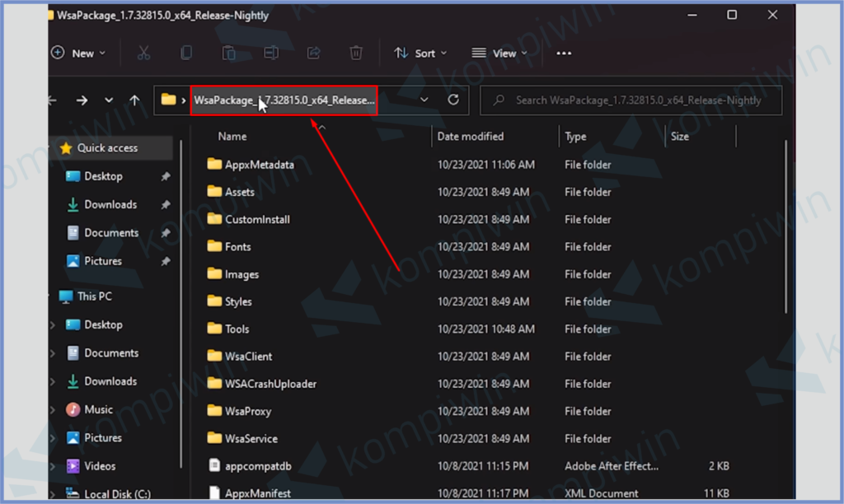Select Local Disk (C:) in sidebar
844x504 pixels.
(117, 494)
